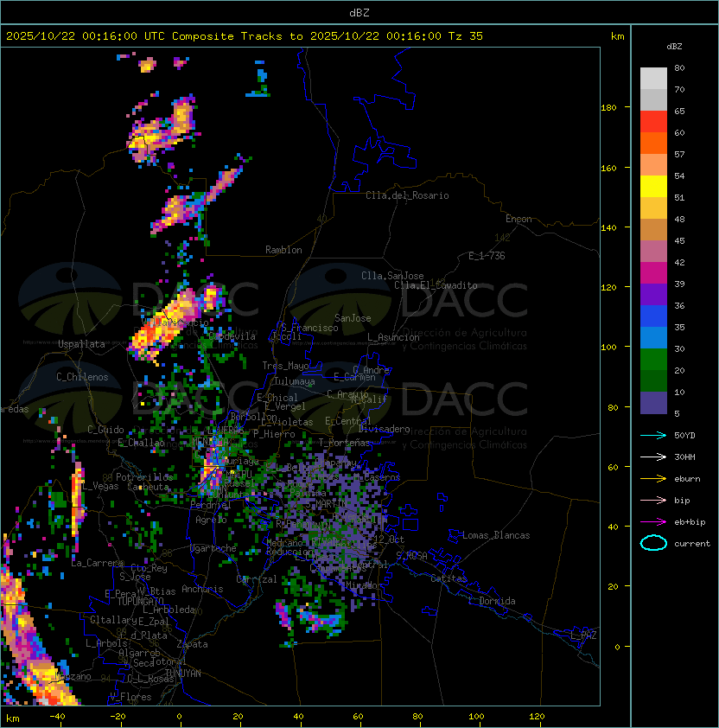The image size is (719, 728).
Task: Click the 'Lomas_Blancas' map label
Action: [x=496, y=535]
